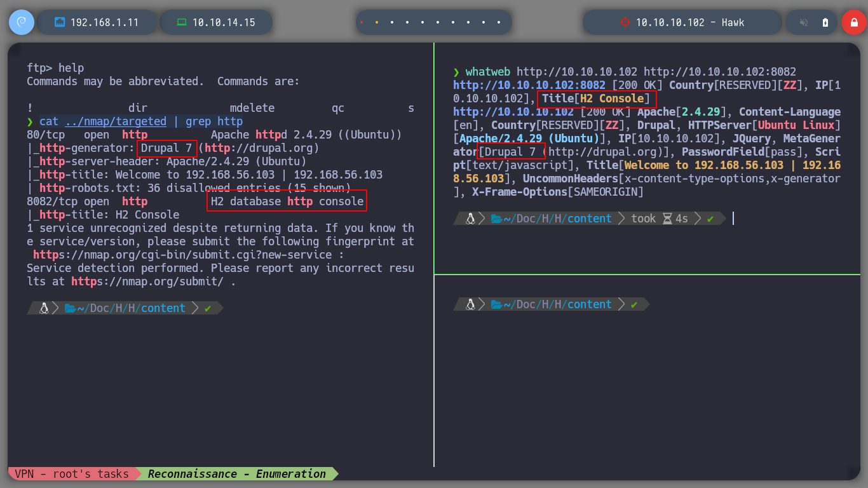Image resolution: width=868 pixels, height=488 pixels.
Task: Open the Debian swirl launcher icon
Action: (21, 22)
